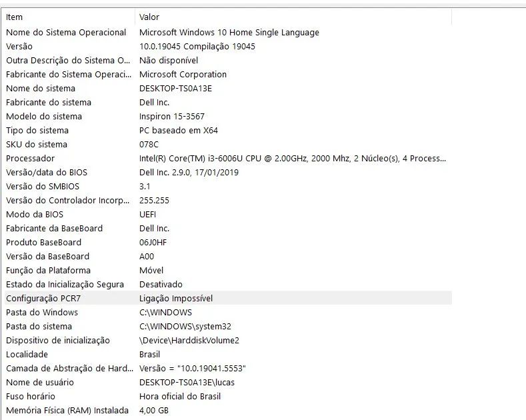This screenshot has width=526, height=420.
Task: Select the 'Nome do sistema' row label
Action: point(41,89)
